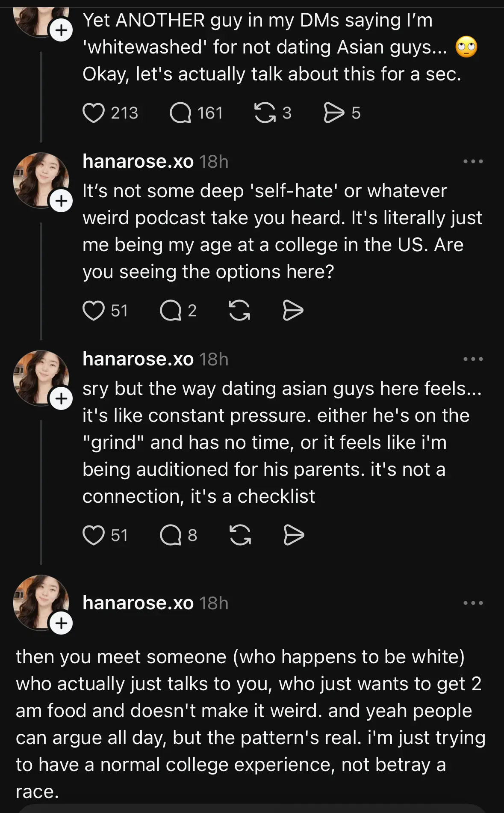Repost the post with 3 reposts
Viewport: 504px width, 813px height.
265,113
